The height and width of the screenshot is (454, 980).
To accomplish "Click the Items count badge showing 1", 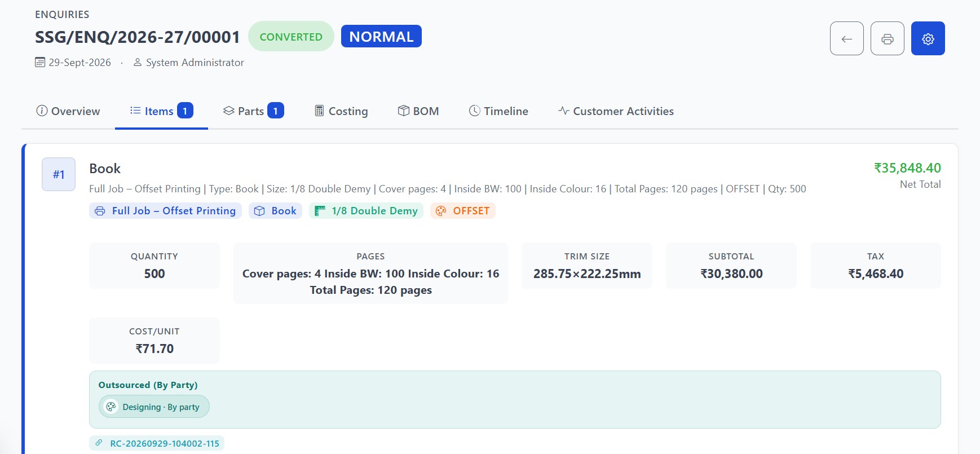I will coord(185,111).
